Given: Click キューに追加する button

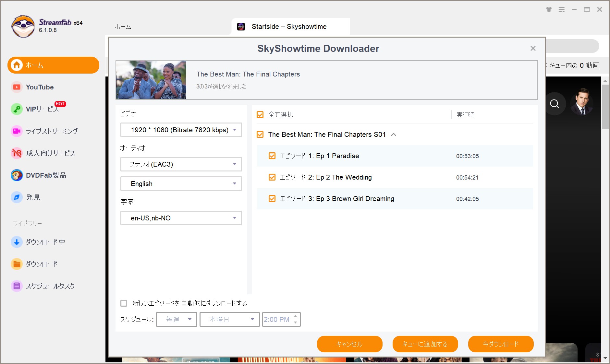Looking at the screenshot, I should coord(425,344).
